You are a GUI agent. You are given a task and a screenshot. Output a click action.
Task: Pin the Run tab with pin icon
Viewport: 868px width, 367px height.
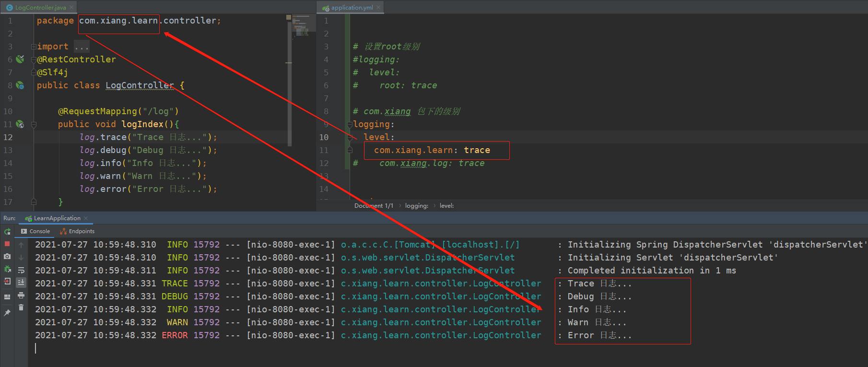click(7, 313)
